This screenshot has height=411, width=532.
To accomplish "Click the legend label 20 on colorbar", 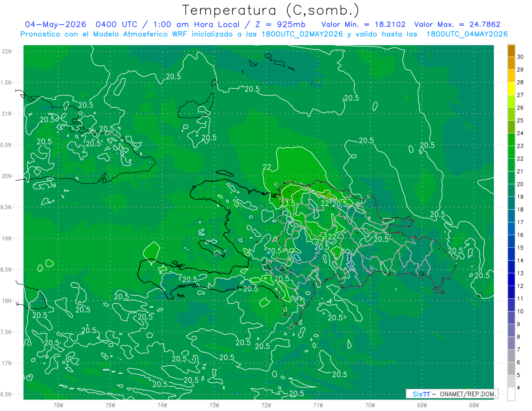I will [x=520, y=184].
